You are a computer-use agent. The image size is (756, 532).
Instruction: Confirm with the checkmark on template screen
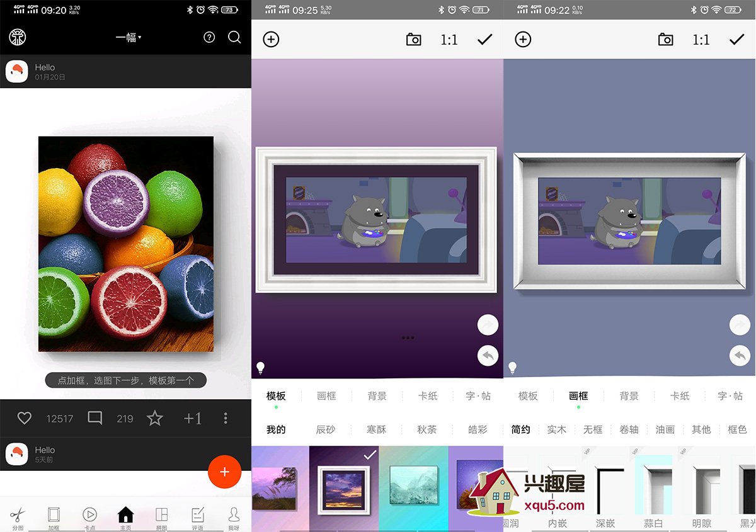click(x=484, y=40)
